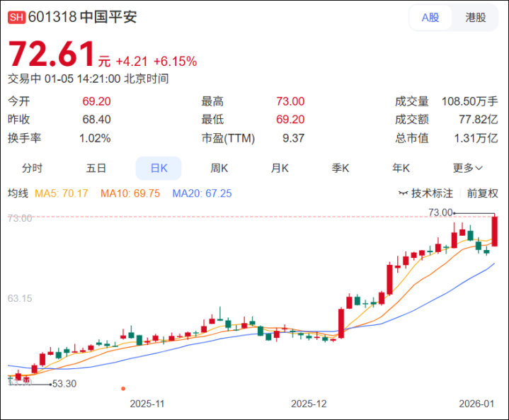Click the orange event dot on chart

pos(123,389)
